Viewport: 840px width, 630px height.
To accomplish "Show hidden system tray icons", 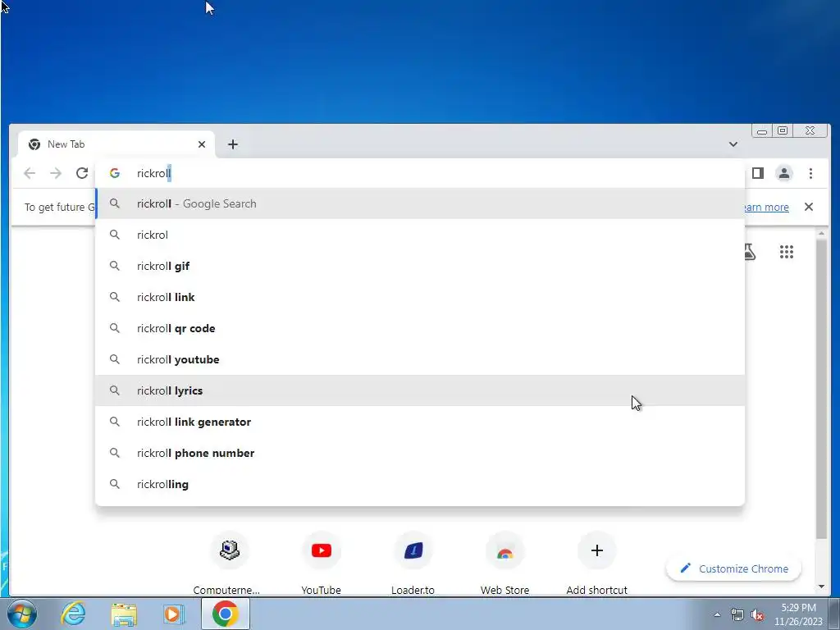I will [x=717, y=614].
